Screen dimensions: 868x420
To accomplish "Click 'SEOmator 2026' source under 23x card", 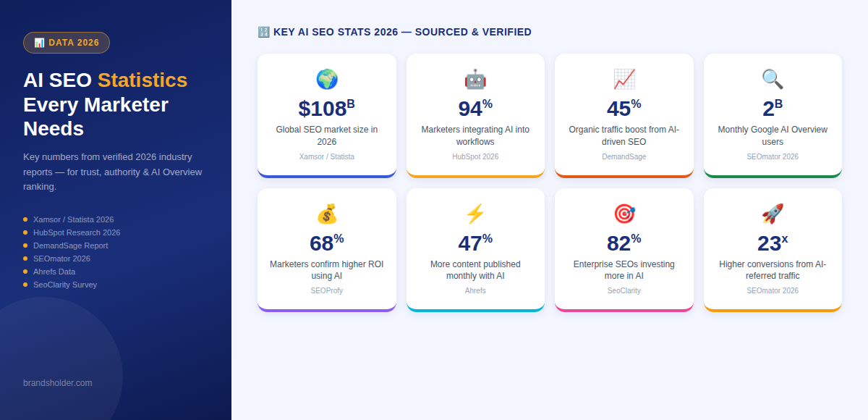I will (773, 290).
